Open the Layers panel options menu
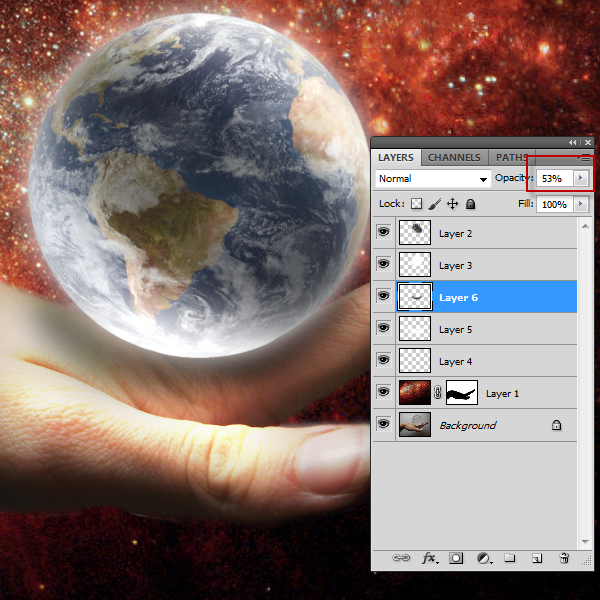The image size is (600, 600). 585,158
